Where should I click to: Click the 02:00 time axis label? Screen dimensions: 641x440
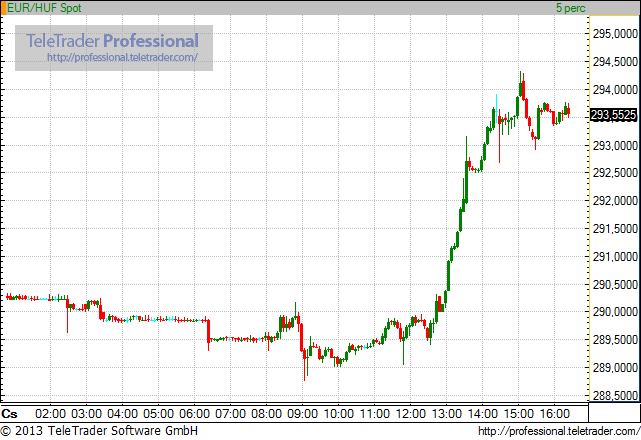coord(50,413)
